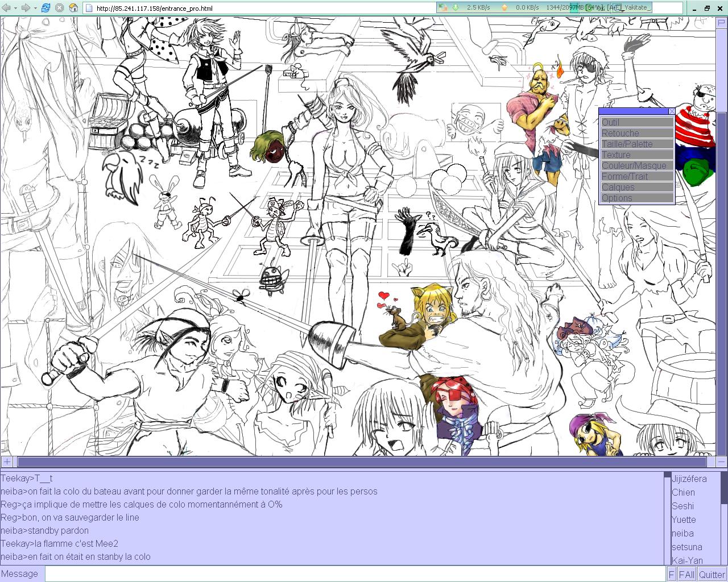This screenshot has width=728, height=582.
Task: Click the chat log scrollbar
Action: point(667,518)
